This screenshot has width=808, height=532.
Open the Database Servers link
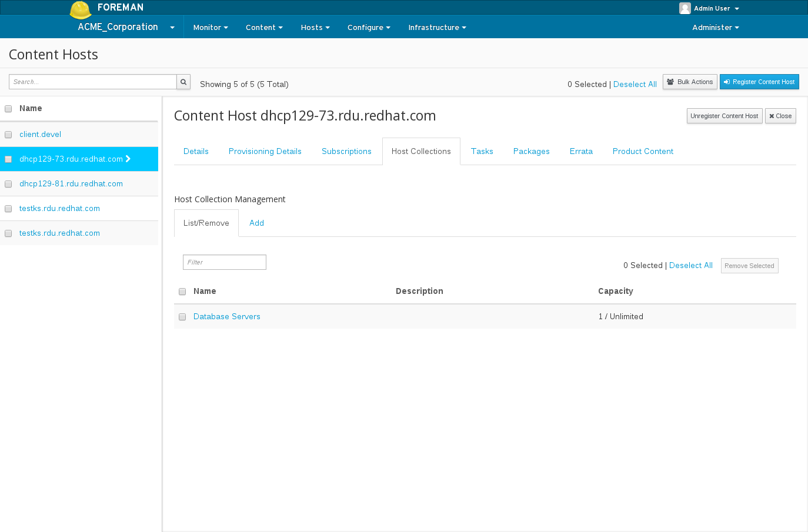click(x=226, y=316)
